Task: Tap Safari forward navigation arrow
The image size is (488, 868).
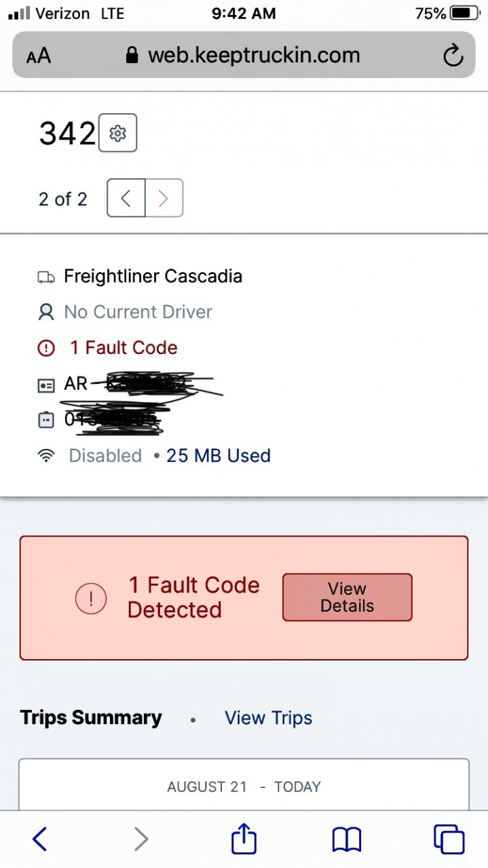Action: (140, 839)
